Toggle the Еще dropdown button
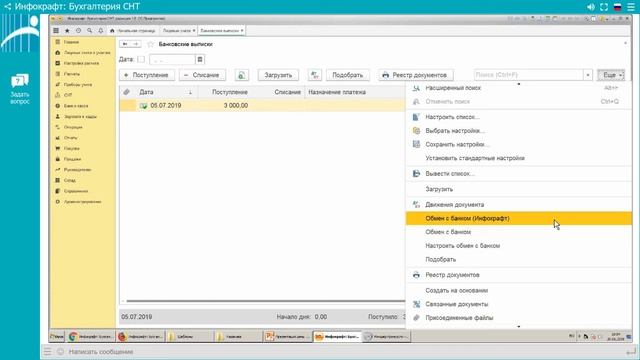 611,75
